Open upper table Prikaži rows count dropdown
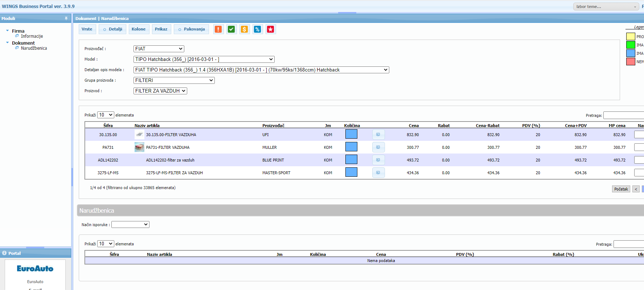Screen dimensions: 644x290 tap(106, 115)
